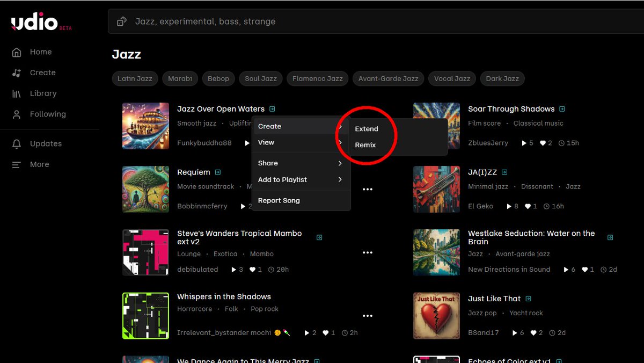Click the prompt search input field
This screenshot has height=363, width=644.
tap(376, 21)
